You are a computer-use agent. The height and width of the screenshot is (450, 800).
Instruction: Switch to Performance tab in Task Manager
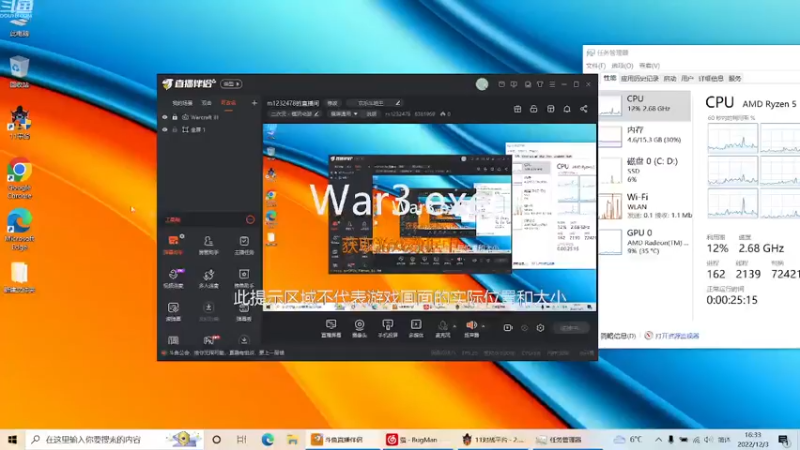coord(610,78)
